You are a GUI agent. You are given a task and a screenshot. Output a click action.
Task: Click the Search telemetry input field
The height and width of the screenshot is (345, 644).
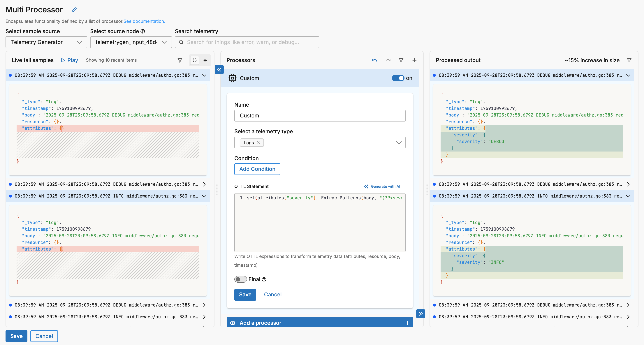(247, 42)
